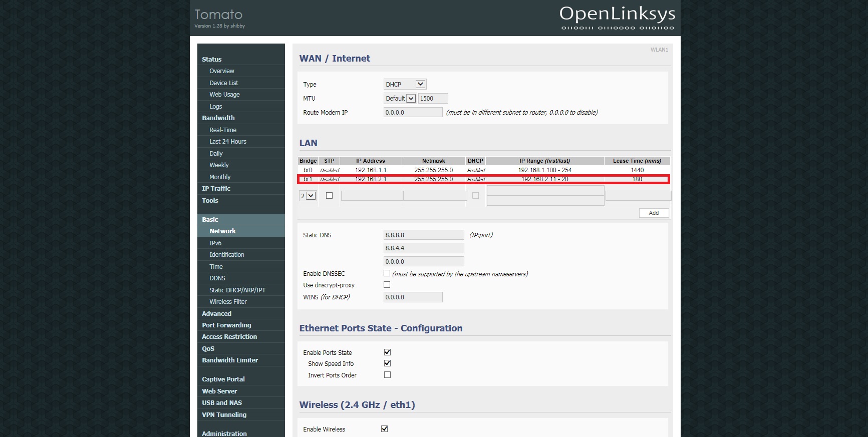Enable Invert Ports Order
This screenshot has width=868, height=437.
(387, 375)
